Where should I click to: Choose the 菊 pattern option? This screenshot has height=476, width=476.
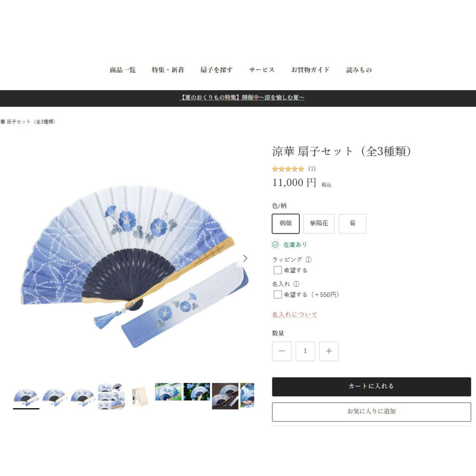click(352, 224)
